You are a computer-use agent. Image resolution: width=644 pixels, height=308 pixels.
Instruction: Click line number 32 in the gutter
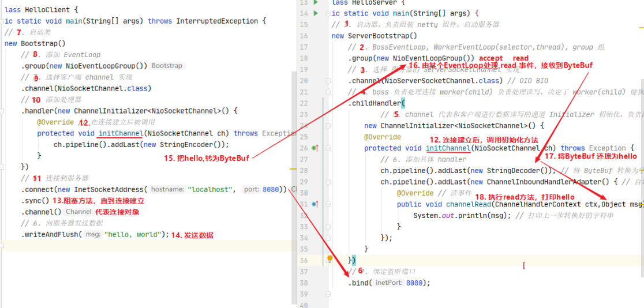click(304, 215)
